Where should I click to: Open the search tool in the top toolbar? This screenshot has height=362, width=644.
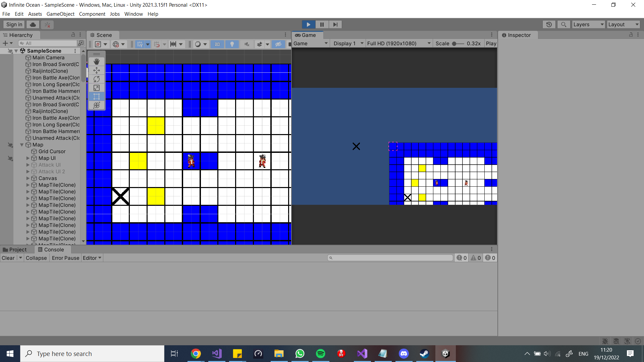(563, 24)
